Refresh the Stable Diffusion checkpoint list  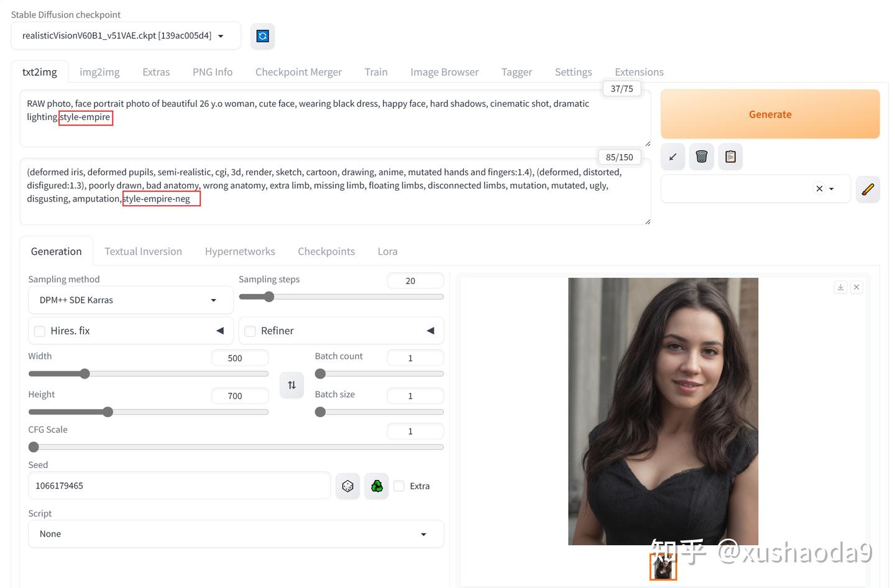coord(262,36)
